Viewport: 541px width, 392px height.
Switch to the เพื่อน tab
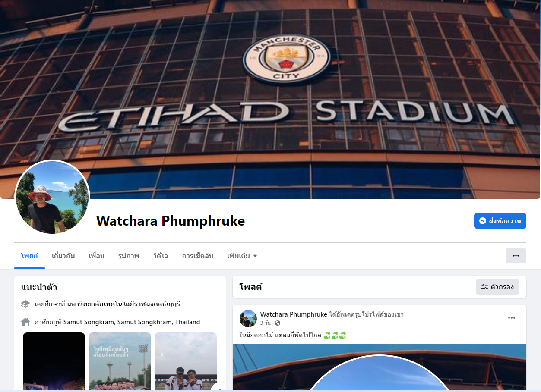click(x=96, y=256)
